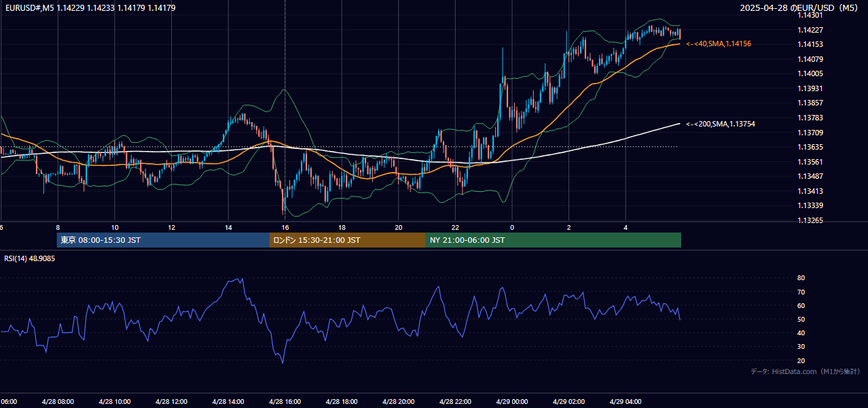Image resolution: width=868 pixels, height=408 pixels.
Task: Click the London 15:30-21:00 JST session bar
Action: (x=348, y=240)
